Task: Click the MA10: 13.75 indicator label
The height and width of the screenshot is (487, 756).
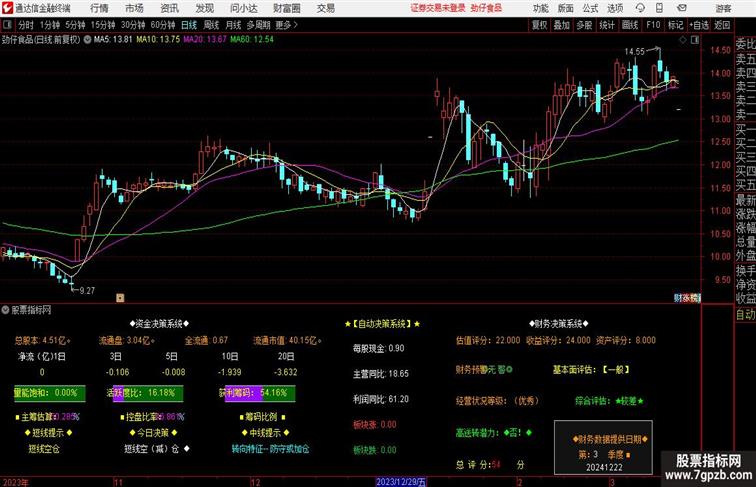Action: [158, 40]
